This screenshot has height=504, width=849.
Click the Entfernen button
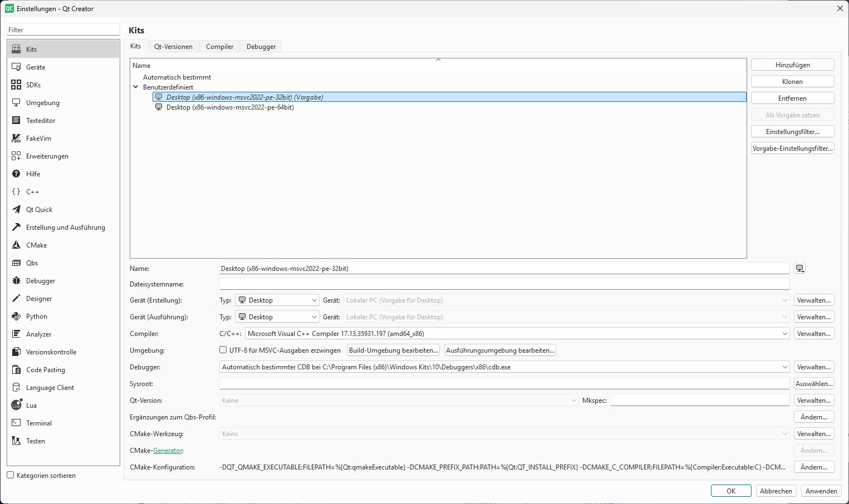pos(793,98)
